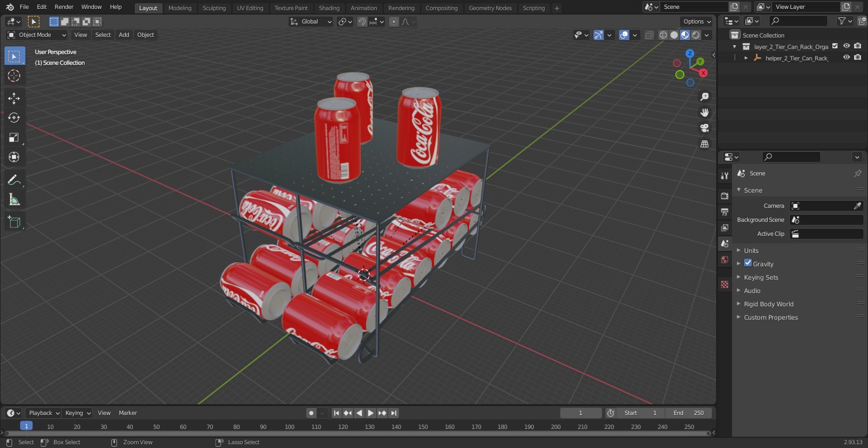Image resolution: width=868 pixels, height=448 pixels.
Task: Click the zoom view magnifier icon
Action: point(704,97)
